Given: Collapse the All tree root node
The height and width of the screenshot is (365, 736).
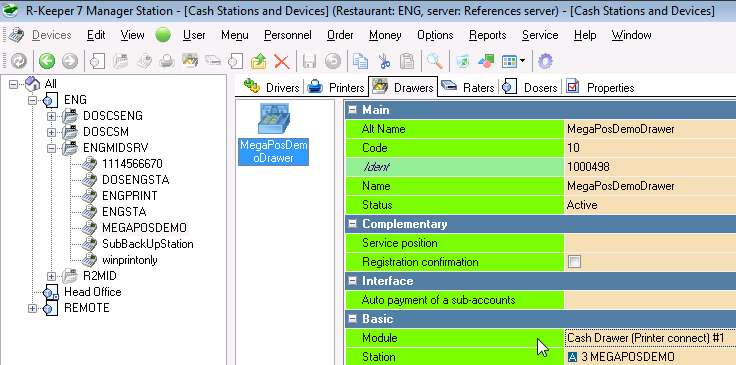Looking at the screenshot, I should tap(13, 84).
